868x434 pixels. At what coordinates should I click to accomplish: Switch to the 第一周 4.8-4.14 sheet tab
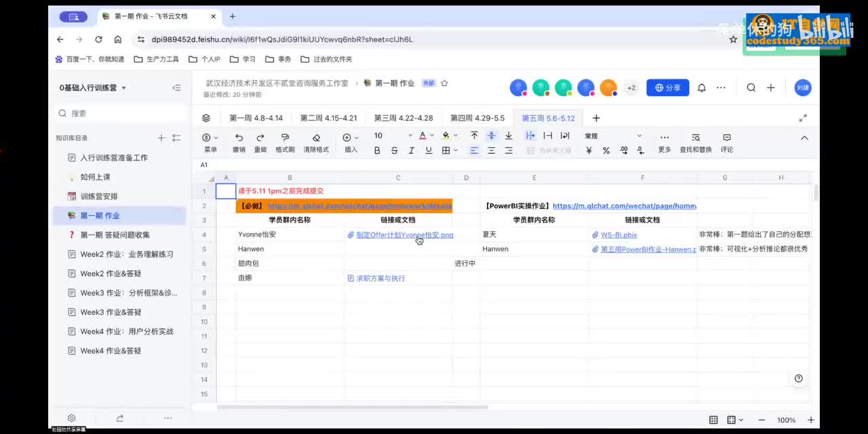(x=256, y=118)
